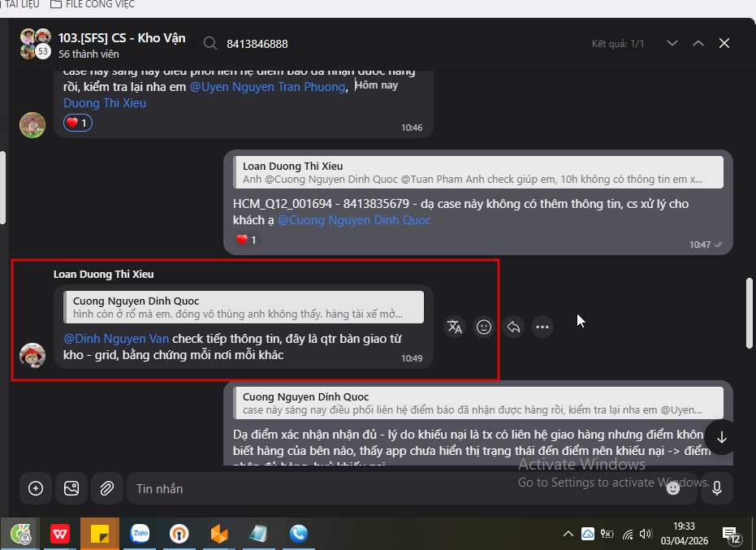Viewport: 756px width, 550px height.
Task: Open WPS Office from the taskbar
Action: tap(60, 534)
